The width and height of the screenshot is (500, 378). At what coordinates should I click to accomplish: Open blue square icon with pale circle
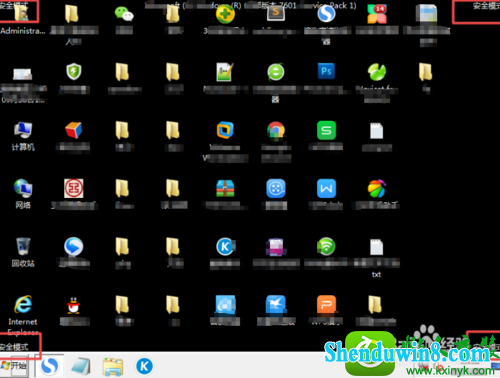click(225, 305)
